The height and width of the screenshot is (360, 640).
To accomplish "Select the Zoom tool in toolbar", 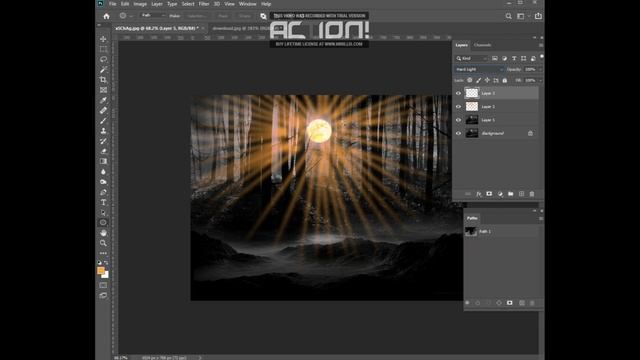I will coord(103,243).
